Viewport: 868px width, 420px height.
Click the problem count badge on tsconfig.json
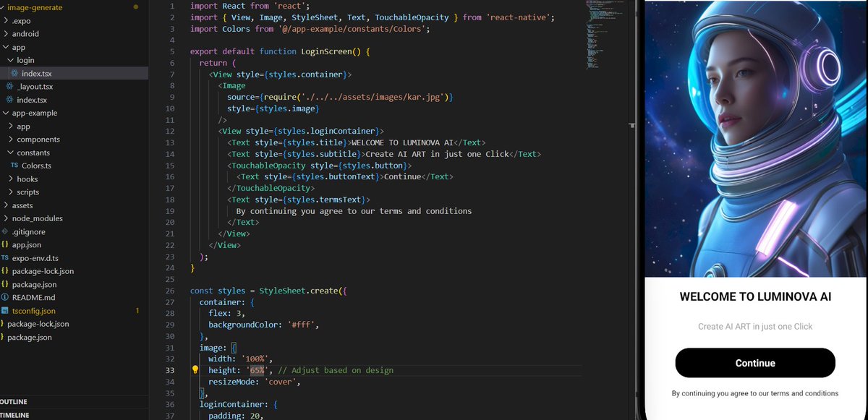point(137,311)
